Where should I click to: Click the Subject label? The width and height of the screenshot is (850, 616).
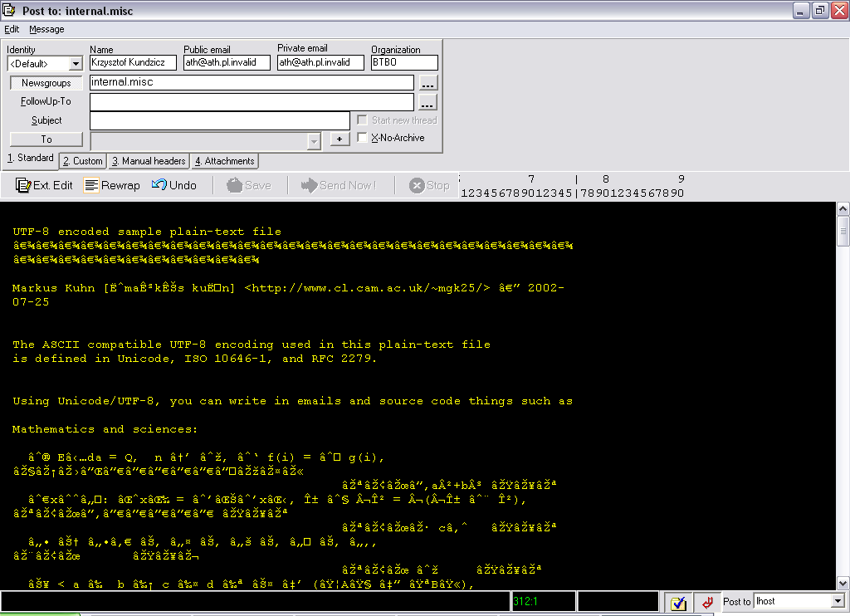pos(46,120)
